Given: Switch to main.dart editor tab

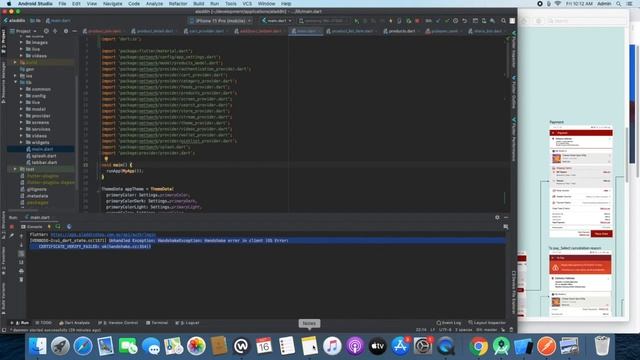Looking at the screenshot, I should coord(306,31).
